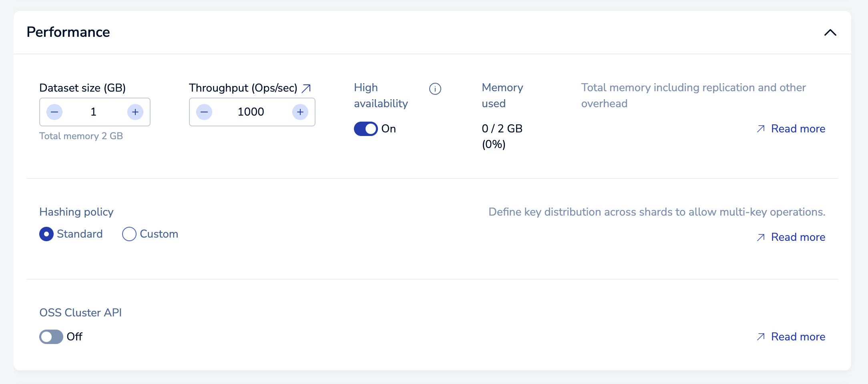Open Read more link for Hashing policy

click(x=798, y=237)
